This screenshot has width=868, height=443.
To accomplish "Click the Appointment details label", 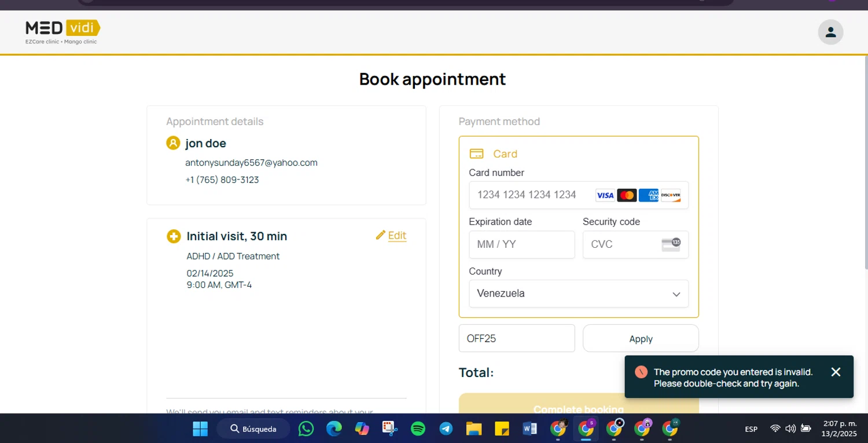I will 215,122.
